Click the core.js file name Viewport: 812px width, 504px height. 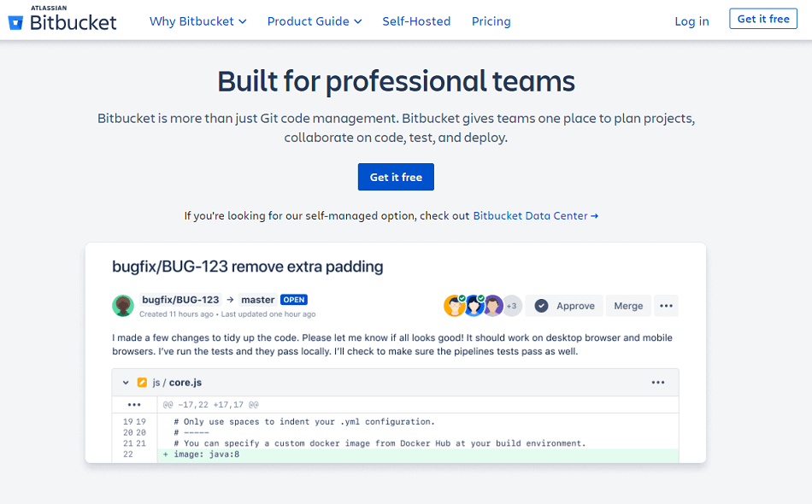pyautogui.click(x=185, y=383)
